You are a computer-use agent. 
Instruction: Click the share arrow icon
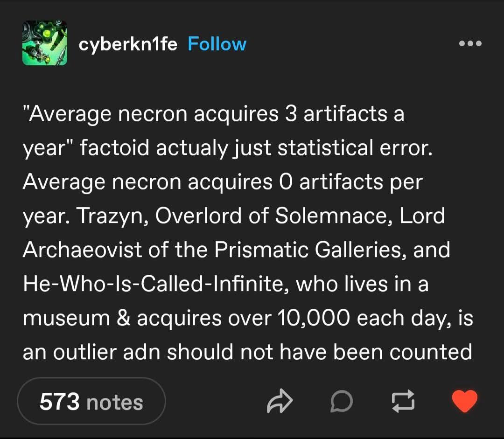[x=280, y=402]
